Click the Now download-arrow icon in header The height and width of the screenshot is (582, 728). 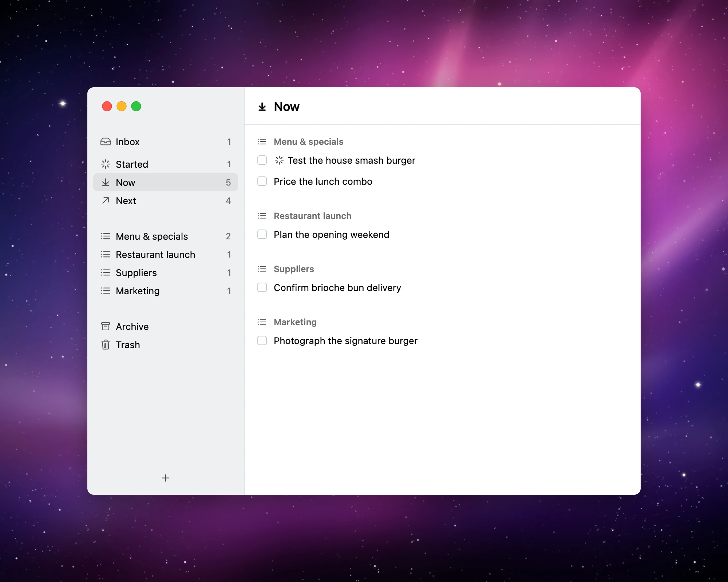point(262,107)
